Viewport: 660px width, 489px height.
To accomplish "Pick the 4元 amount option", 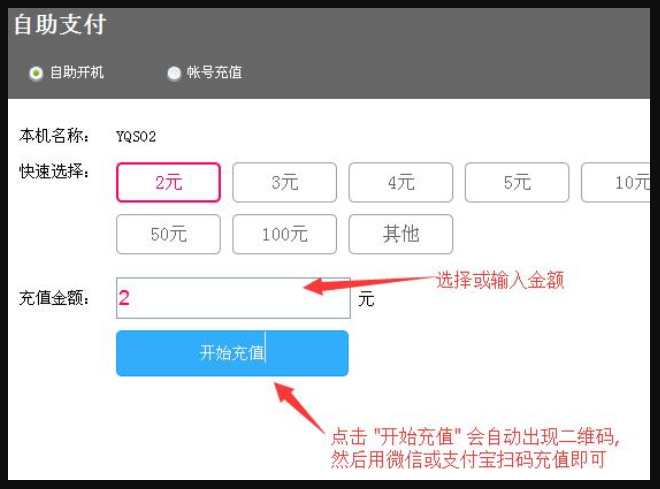I will [x=401, y=182].
